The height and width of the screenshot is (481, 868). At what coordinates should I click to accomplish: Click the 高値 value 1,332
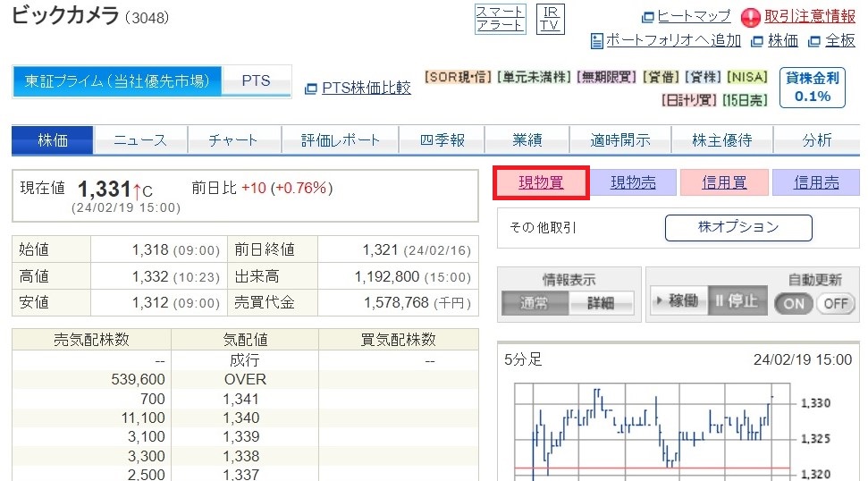150,276
